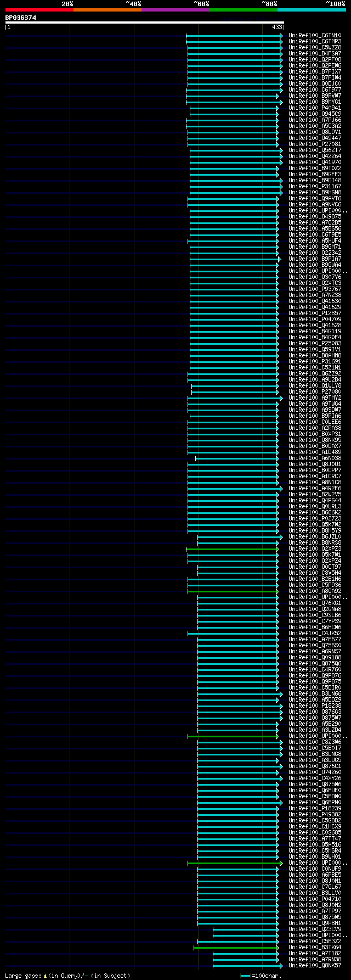The height and width of the screenshot is (980, 351).
Task: Select the UniRef100_Q6ZZ92 hit
Action: 315,373
